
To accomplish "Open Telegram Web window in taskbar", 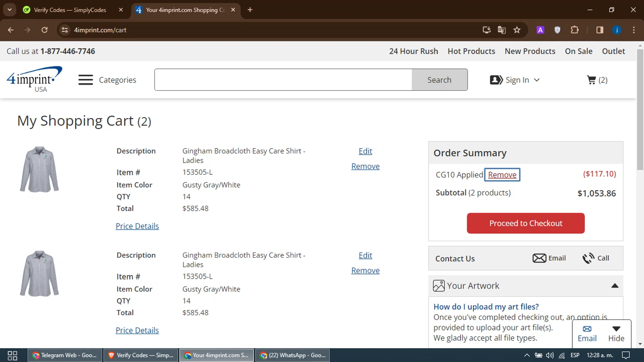I will tap(65, 355).
